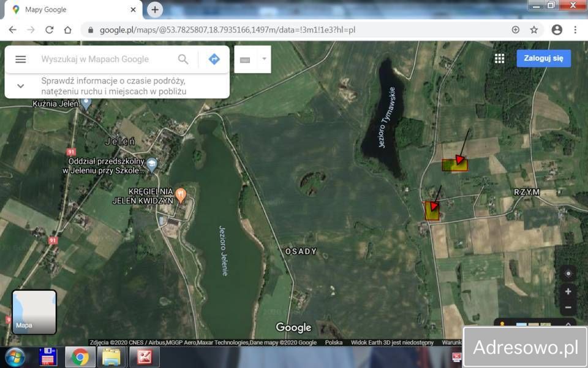Image resolution: width=588 pixels, height=368 pixels.
Task: Bookmark this page with the star
Action: (x=534, y=29)
